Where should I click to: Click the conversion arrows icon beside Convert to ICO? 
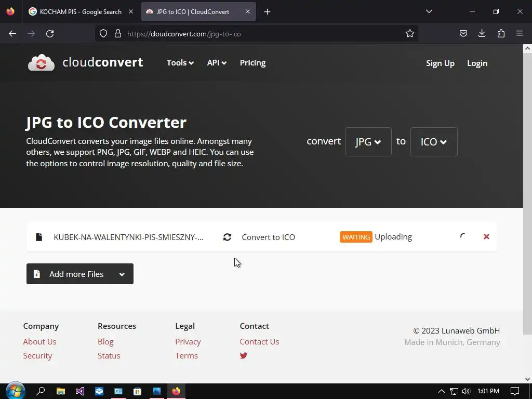tap(228, 237)
